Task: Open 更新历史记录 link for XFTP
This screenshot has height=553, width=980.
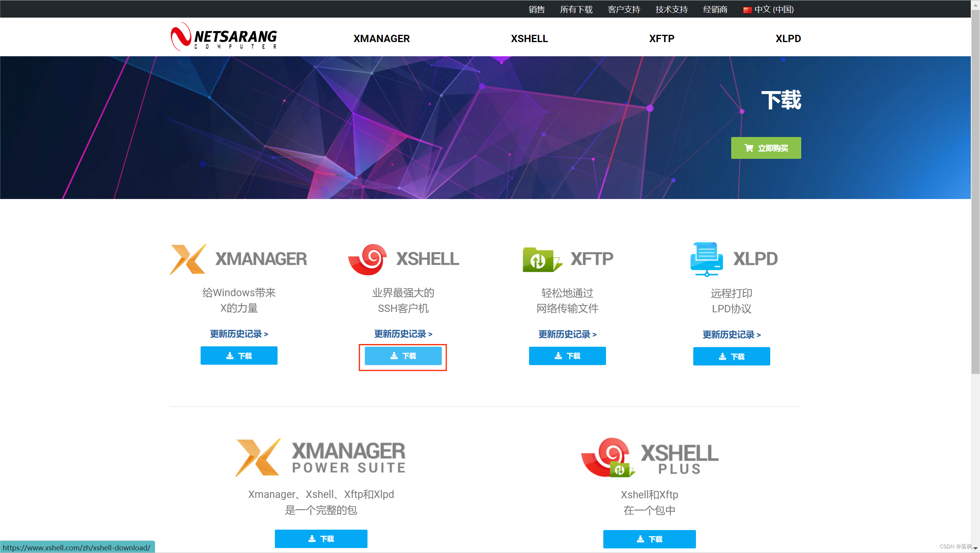Action: tap(567, 334)
